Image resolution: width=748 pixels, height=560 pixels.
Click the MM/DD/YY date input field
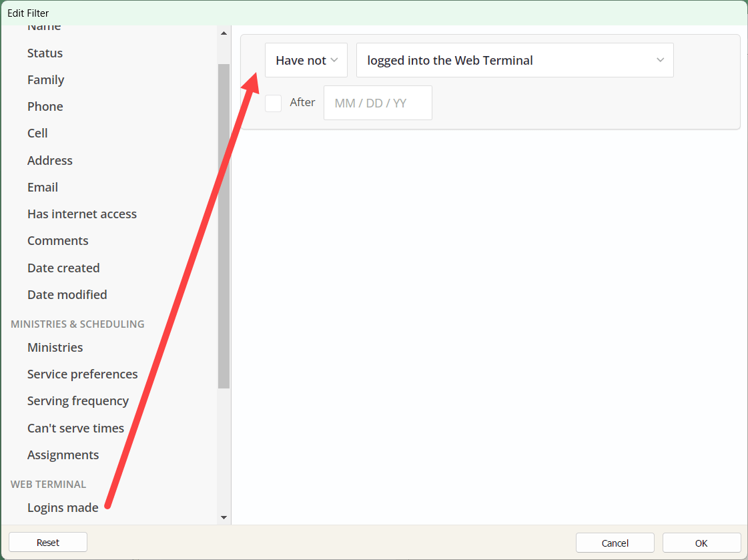pos(378,103)
